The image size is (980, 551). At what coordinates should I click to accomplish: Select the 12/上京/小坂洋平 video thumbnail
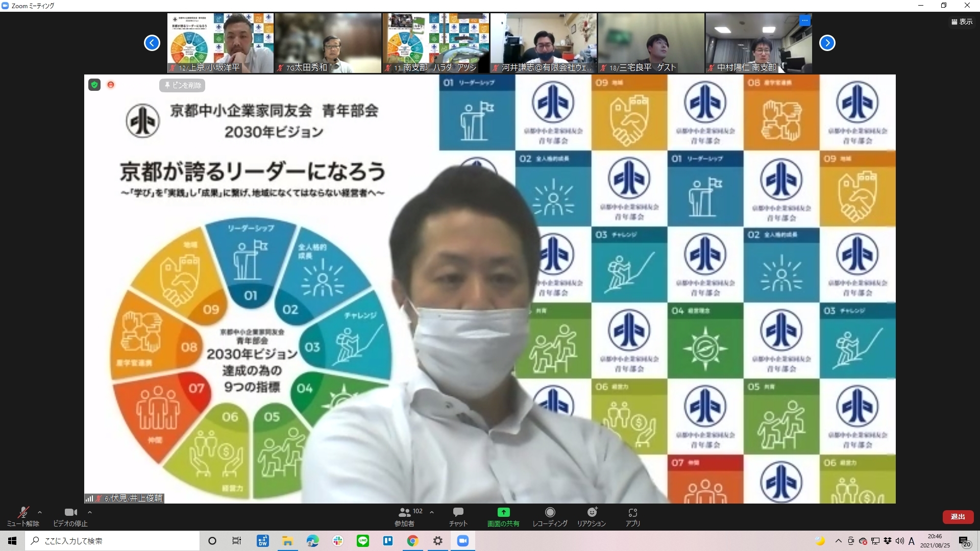click(x=220, y=43)
